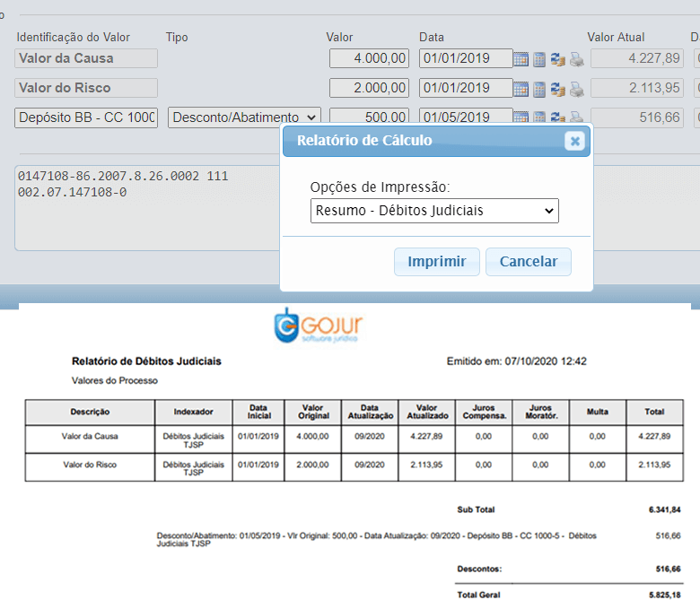Click printer icon in Valor do Risco row
The height and width of the screenshot is (600, 700).
tap(576, 89)
